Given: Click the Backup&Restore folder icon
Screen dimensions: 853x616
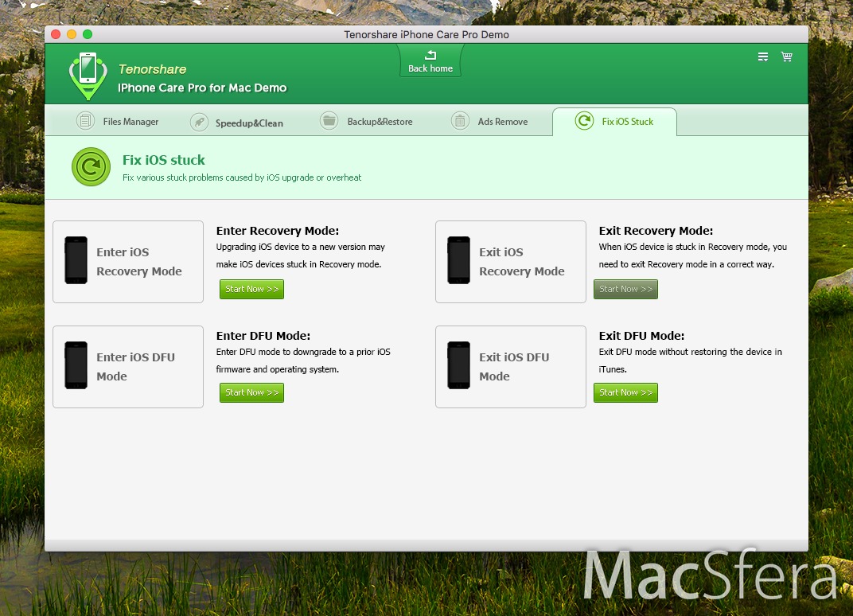Looking at the screenshot, I should coord(329,121).
